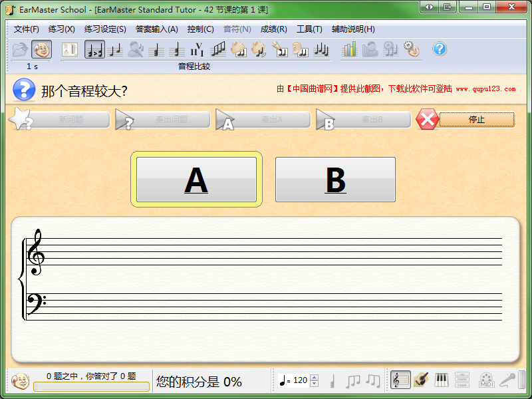The width and height of the screenshot is (532, 399).
Task: Show the guitar fretboard input
Action: pyautogui.click(x=421, y=380)
